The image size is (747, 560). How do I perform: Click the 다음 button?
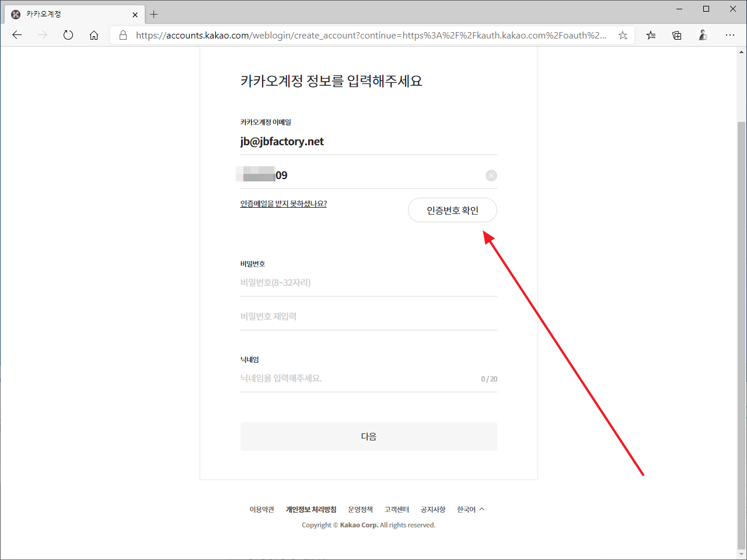[369, 436]
